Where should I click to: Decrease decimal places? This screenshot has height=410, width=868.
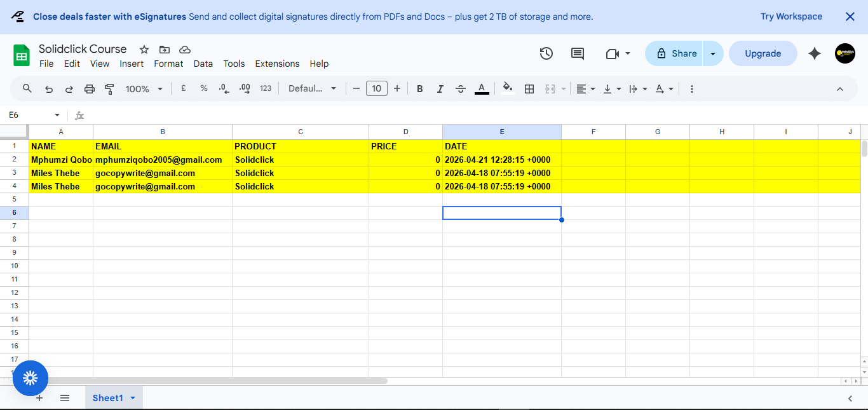click(x=224, y=89)
